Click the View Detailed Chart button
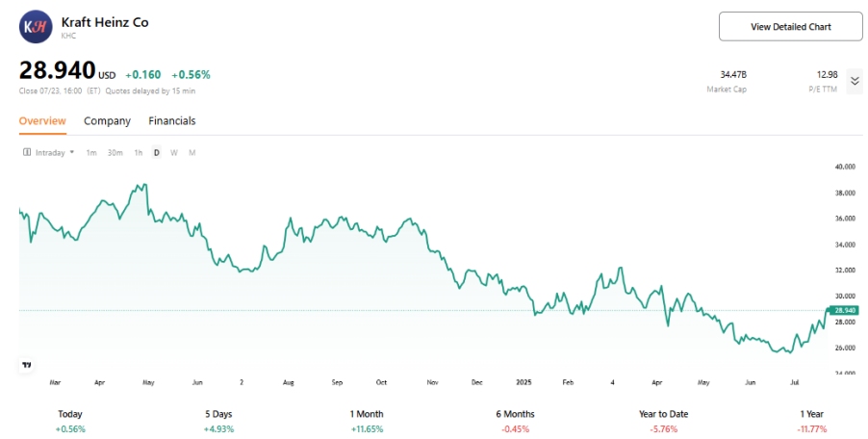 click(790, 27)
